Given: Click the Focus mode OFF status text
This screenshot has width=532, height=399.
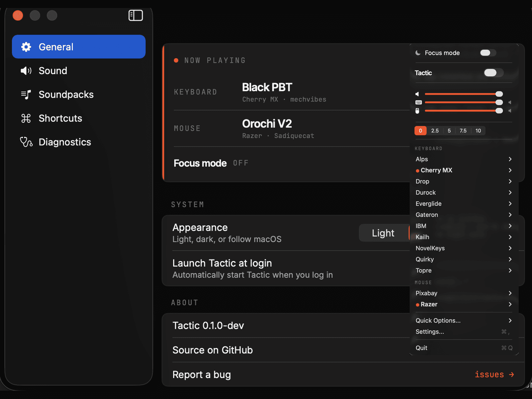Looking at the screenshot, I should 241,163.
